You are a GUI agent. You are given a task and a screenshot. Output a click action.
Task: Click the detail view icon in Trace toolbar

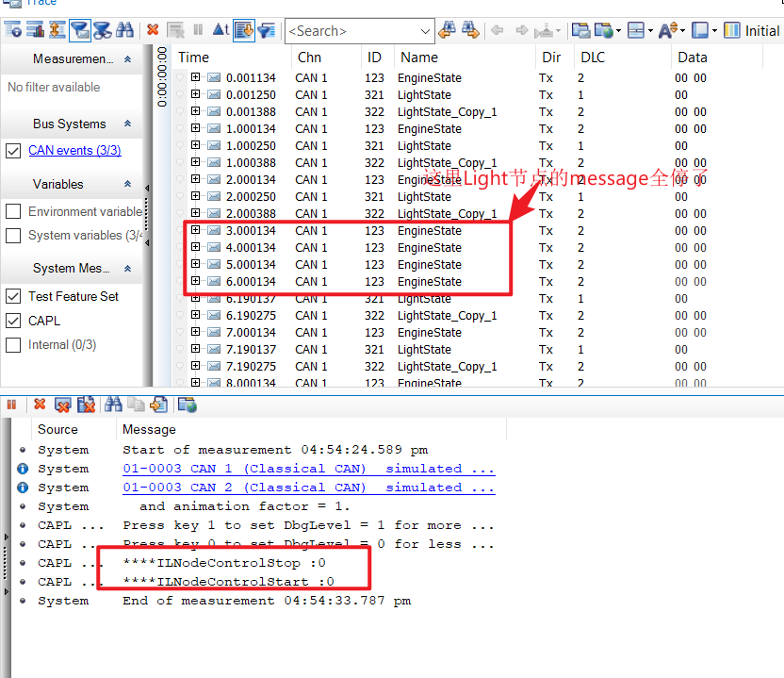click(13, 30)
